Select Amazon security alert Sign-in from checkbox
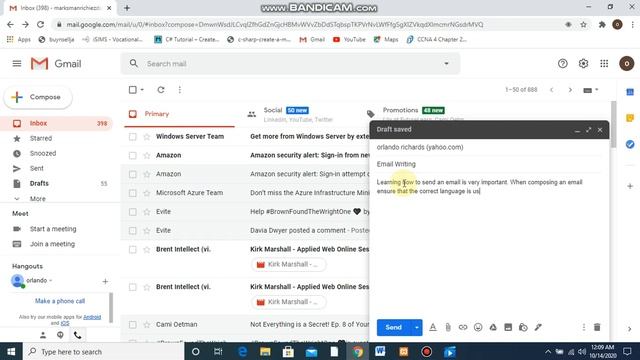The width and height of the screenshot is (640, 360). click(133, 156)
